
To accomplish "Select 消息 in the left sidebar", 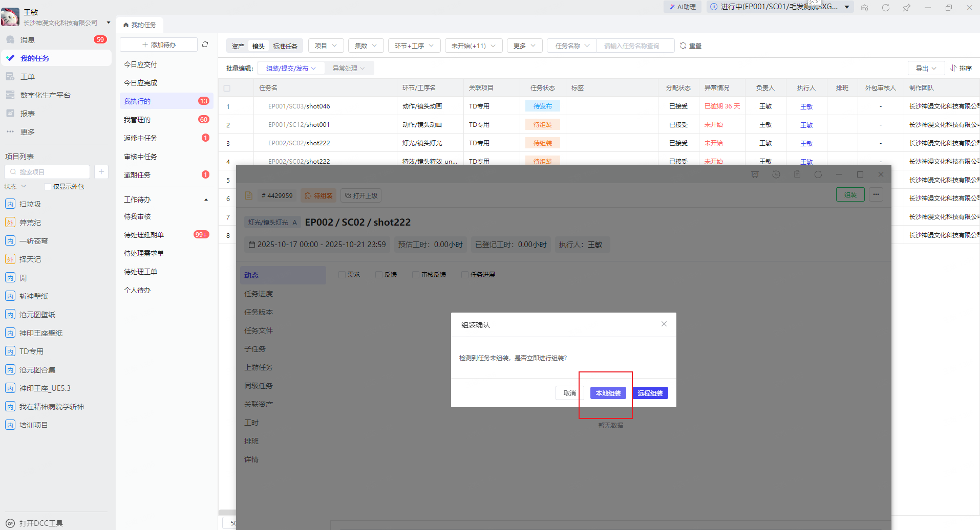I will [28, 40].
